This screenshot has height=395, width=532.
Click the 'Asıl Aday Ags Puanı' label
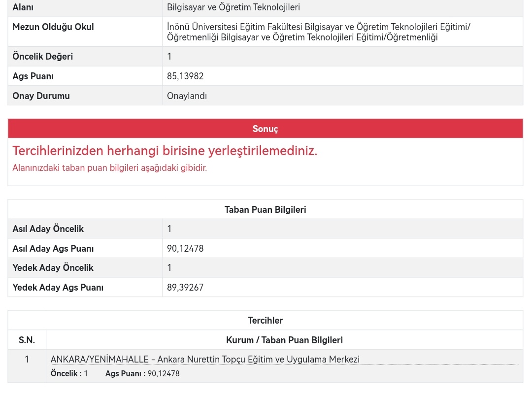(x=53, y=248)
